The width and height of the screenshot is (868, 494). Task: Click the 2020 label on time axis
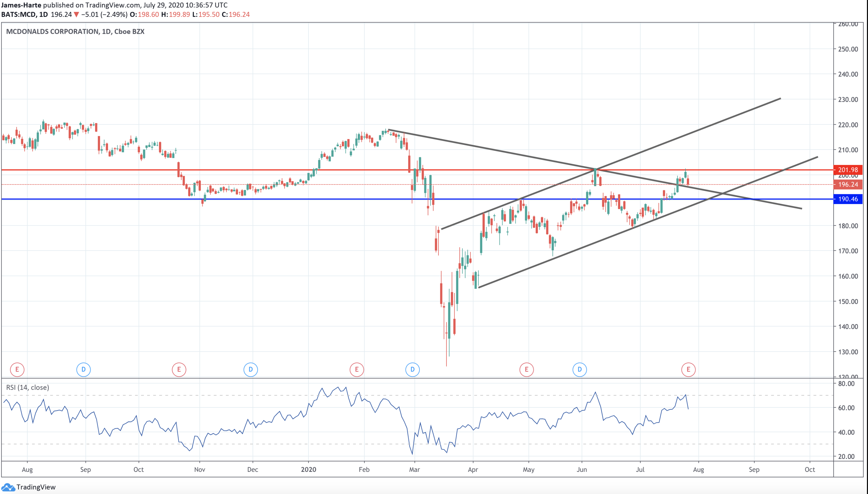coord(308,469)
